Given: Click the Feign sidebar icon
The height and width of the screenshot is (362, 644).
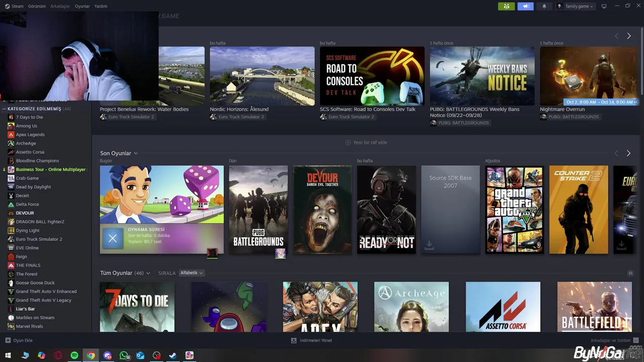Looking at the screenshot, I should pyautogui.click(x=11, y=256).
